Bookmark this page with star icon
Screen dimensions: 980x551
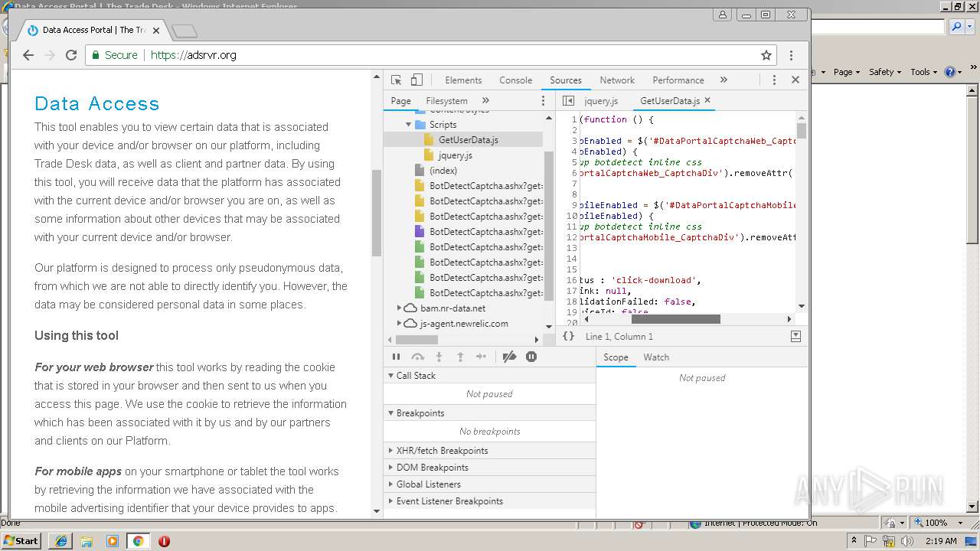766,55
